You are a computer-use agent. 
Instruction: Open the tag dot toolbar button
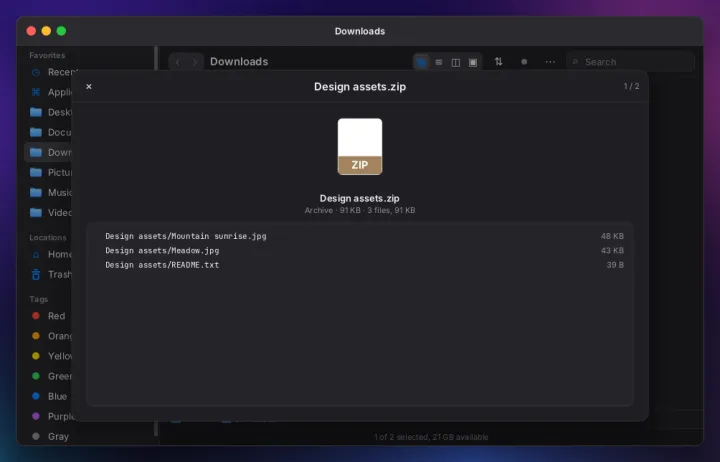[x=524, y=62]
